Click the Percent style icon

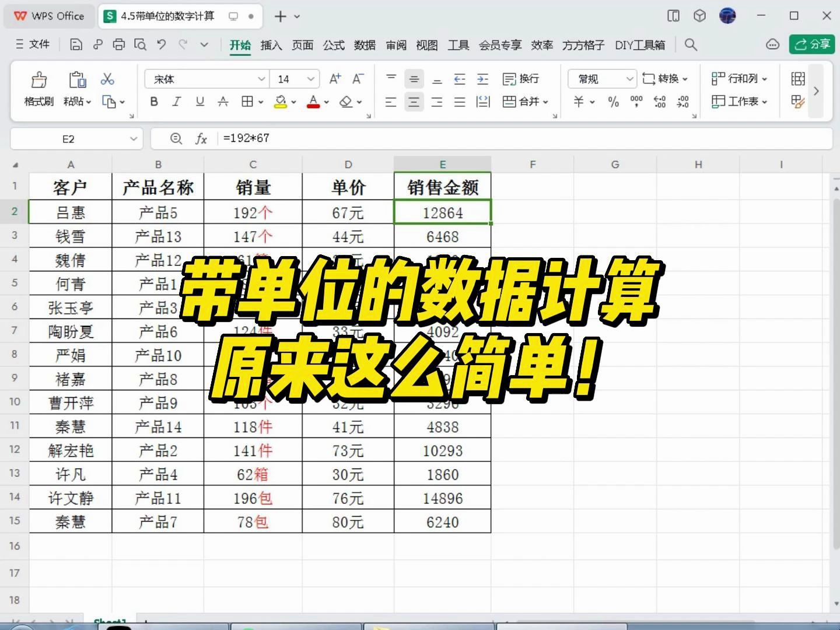coord(613,101)
